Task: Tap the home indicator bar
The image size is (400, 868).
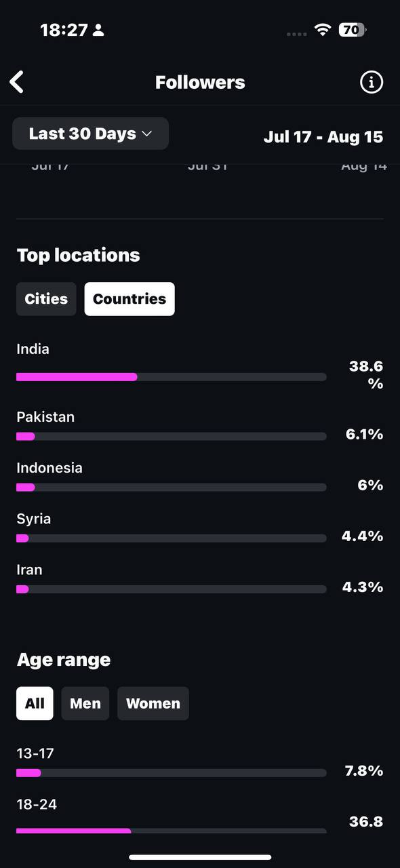Action: pos(200,857)
